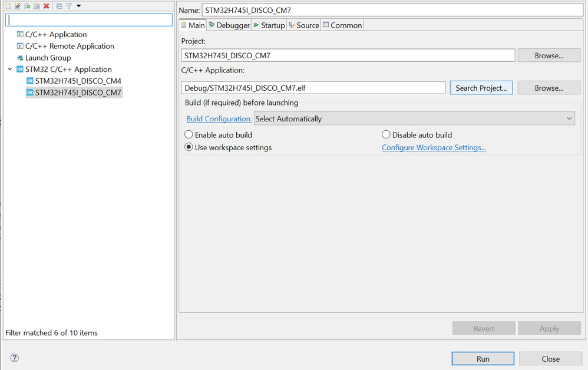Image resolution: width=588 pixels, height=370 pixels.
Task: Click Browse next to the Project field
Action: tap(549, 55)
